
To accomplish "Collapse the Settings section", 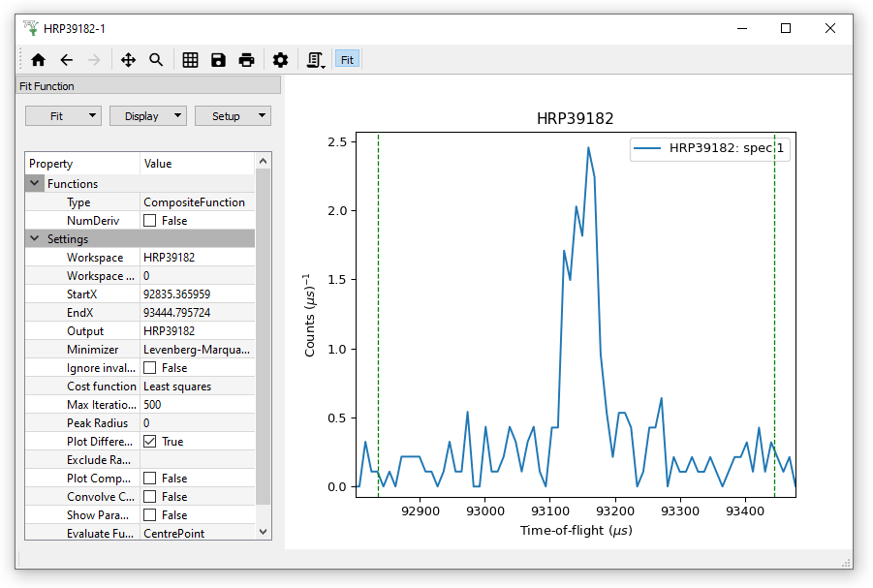I will coord(35,239).
